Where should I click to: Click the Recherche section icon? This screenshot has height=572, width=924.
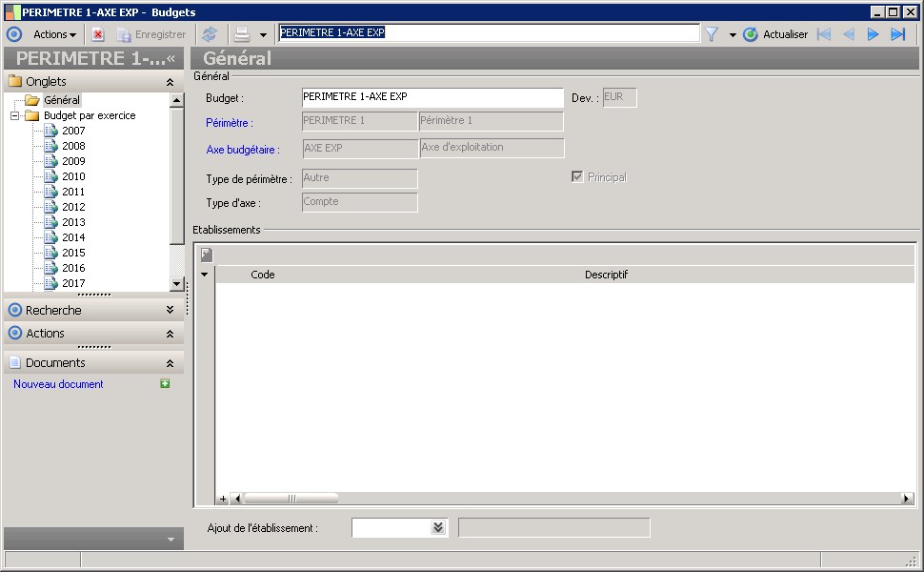tap(14, 310)
